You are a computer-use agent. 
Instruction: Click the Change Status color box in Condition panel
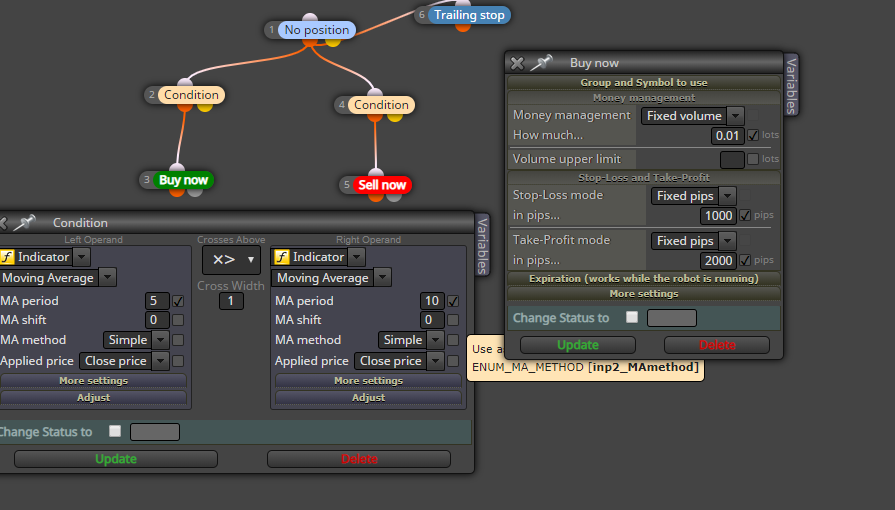155,432
